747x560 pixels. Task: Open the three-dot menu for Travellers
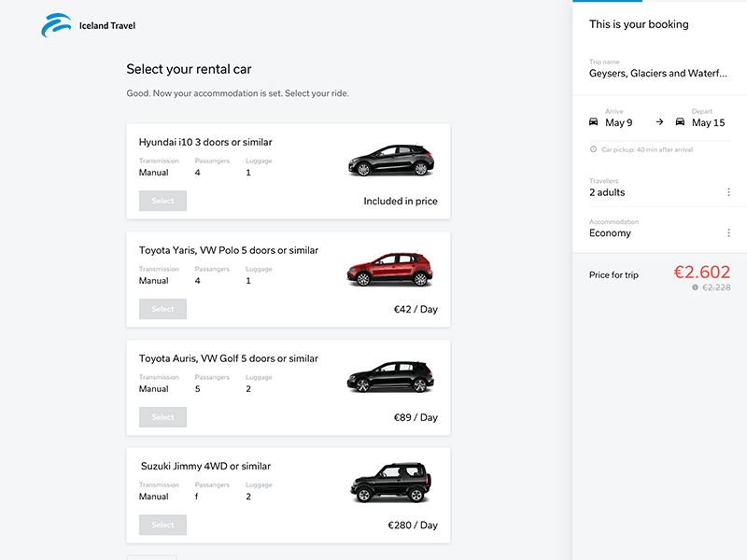728,192
